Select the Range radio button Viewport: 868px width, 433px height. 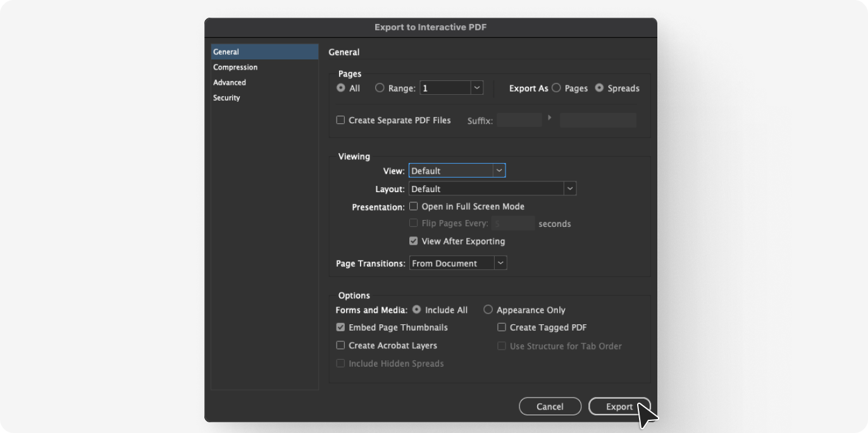[380, 88]
